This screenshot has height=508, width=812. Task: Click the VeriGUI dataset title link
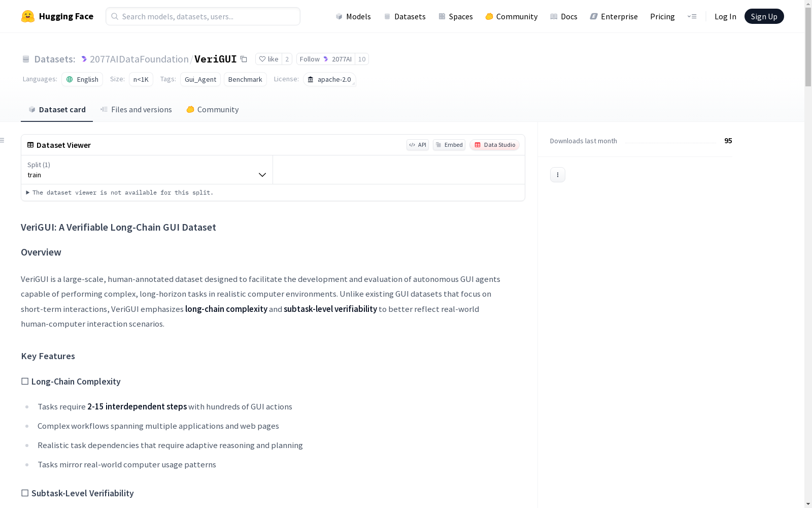(x=216, y=59)
